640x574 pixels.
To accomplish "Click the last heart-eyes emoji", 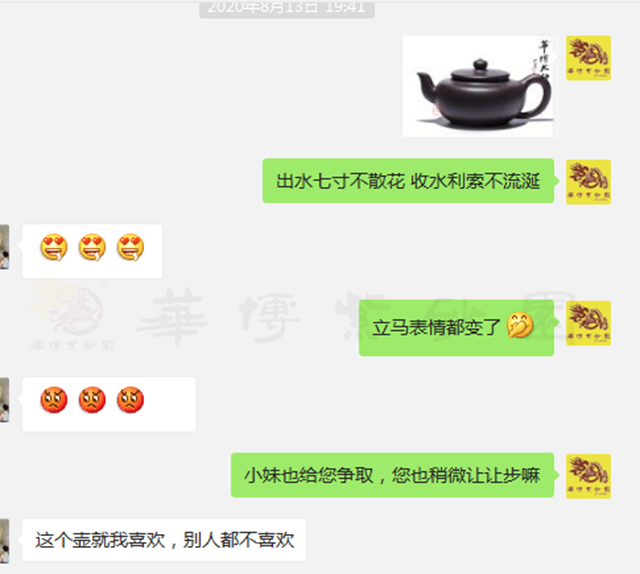I will (x=130, y=247).
